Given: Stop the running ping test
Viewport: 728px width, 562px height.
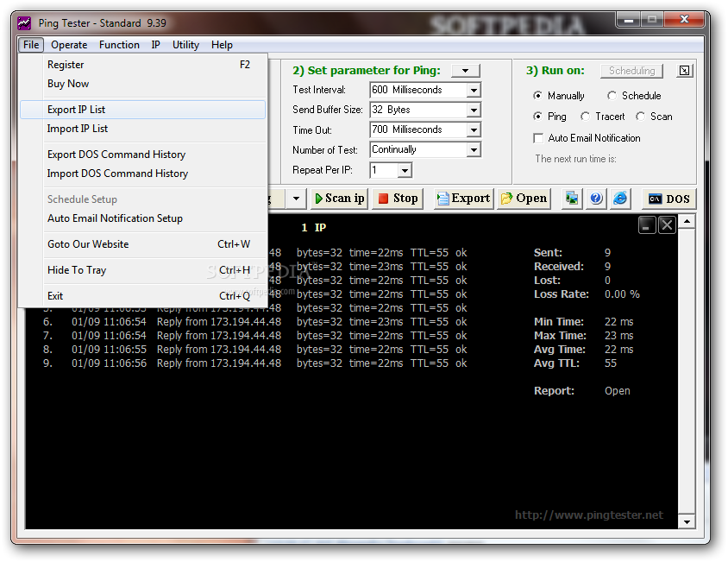Looking at the screenshot, I should (398, 199).
